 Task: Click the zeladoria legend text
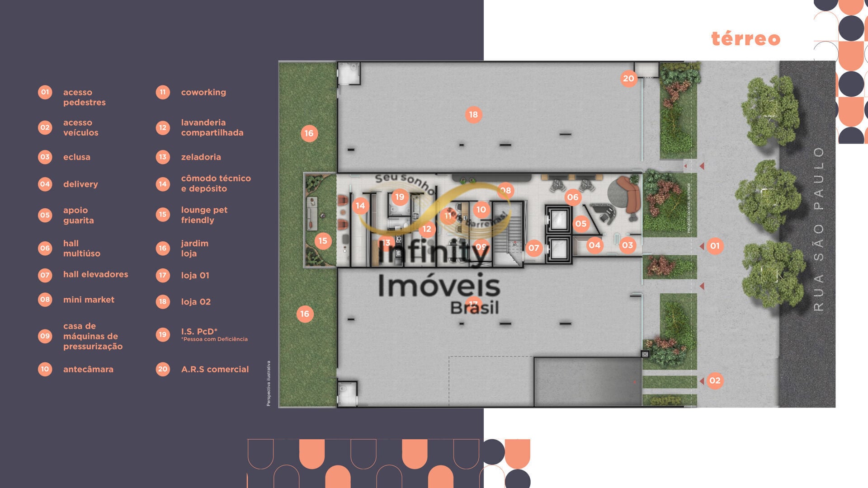coord(201,157)
